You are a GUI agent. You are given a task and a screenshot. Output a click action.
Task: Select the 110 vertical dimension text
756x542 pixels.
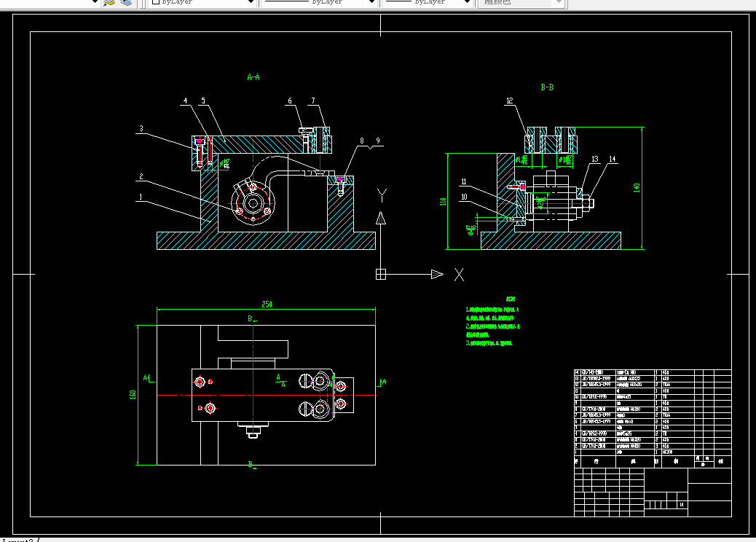tap(443, 202)
